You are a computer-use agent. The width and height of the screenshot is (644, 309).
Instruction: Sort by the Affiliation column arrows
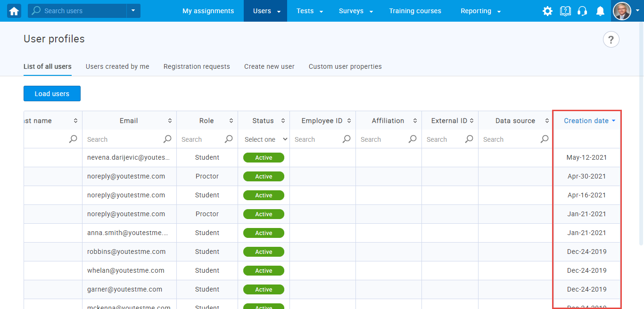[415, 121]
